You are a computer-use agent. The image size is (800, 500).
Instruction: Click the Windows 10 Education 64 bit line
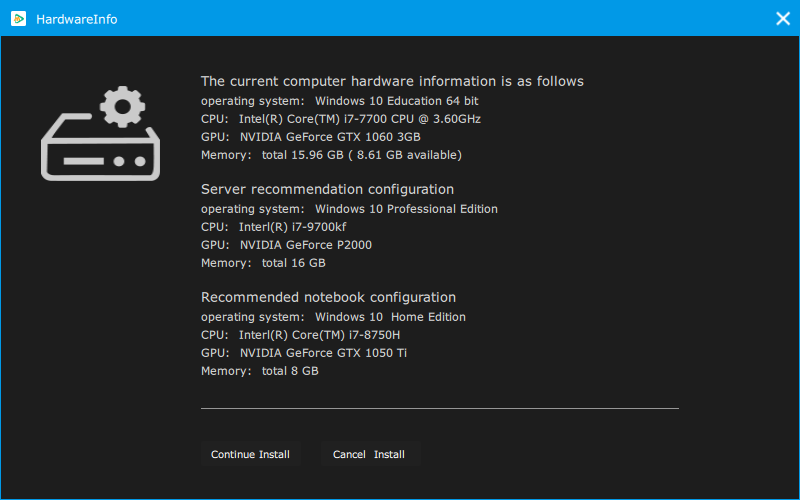(x=339, y=101)
